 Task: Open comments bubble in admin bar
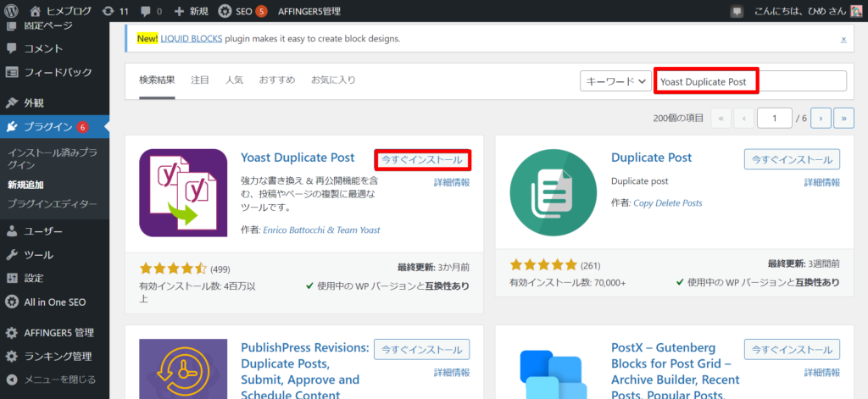coord(151,10)
